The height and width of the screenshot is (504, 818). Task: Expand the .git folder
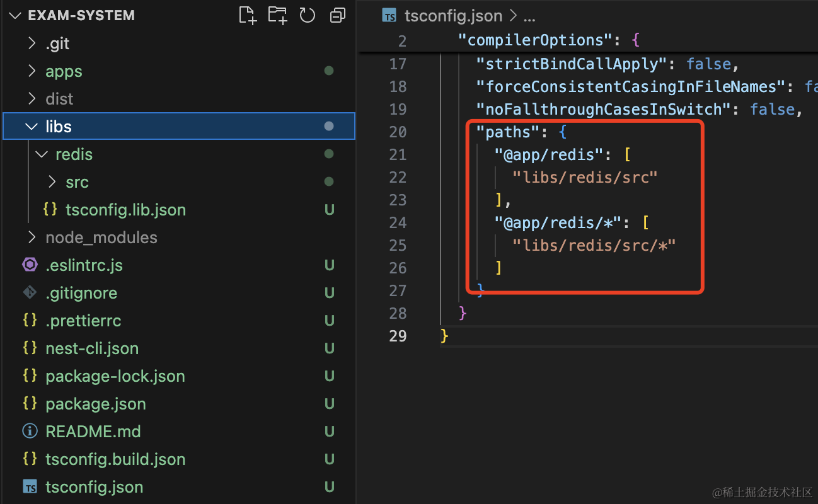57,43
